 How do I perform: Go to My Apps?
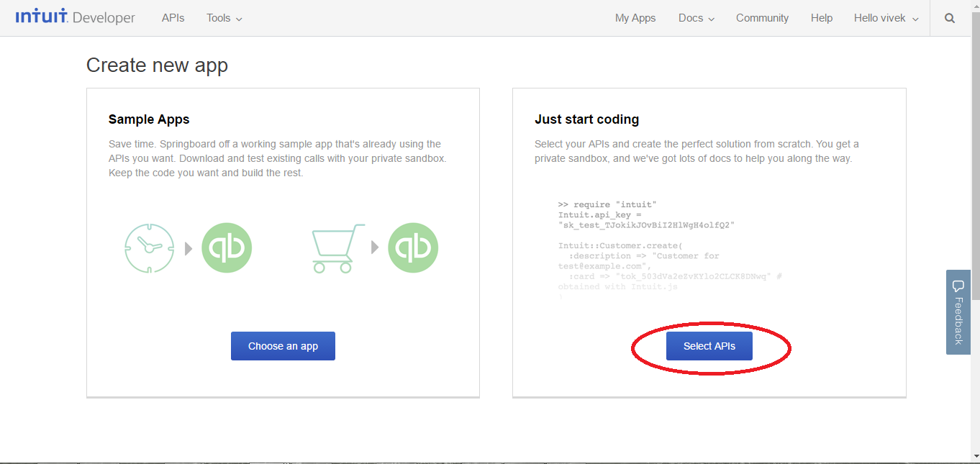point(635,18)
